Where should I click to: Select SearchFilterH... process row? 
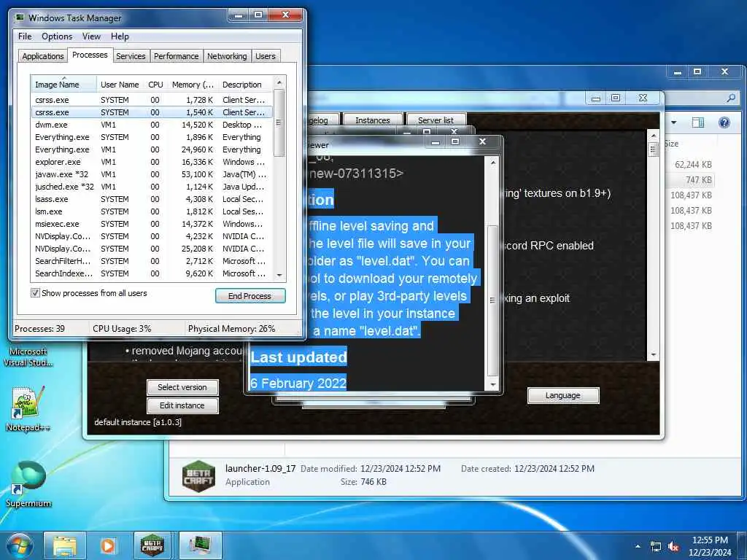point(152,261)
